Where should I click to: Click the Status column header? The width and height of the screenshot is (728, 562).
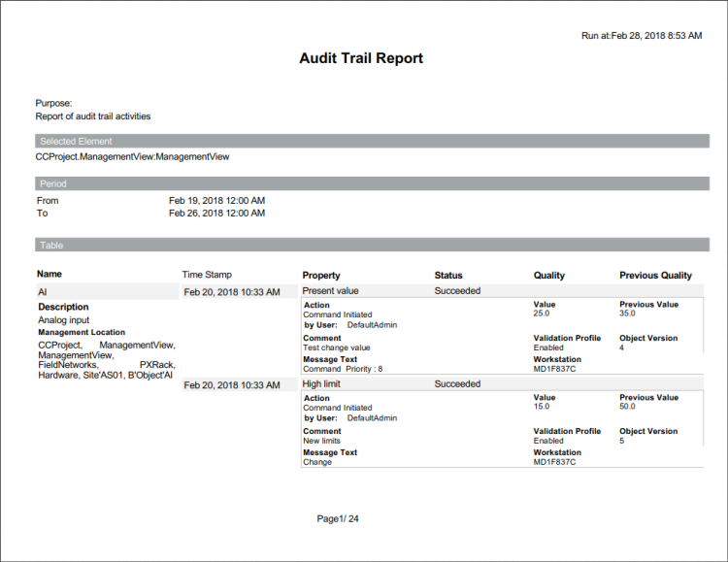click(x=448, y=276)
